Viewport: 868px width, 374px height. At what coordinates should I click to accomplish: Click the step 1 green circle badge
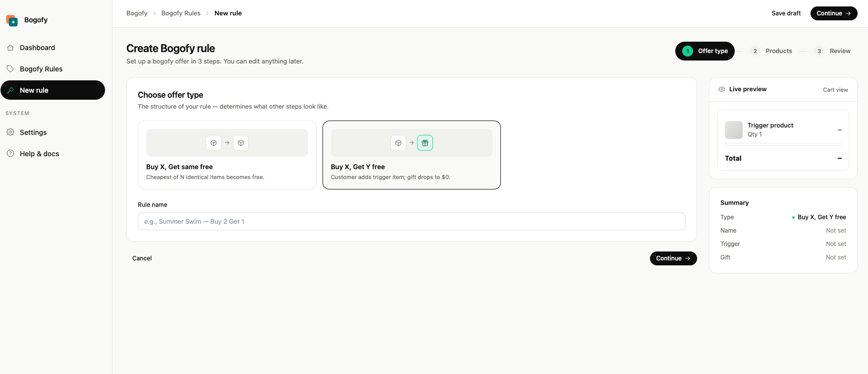pos(688,51)
